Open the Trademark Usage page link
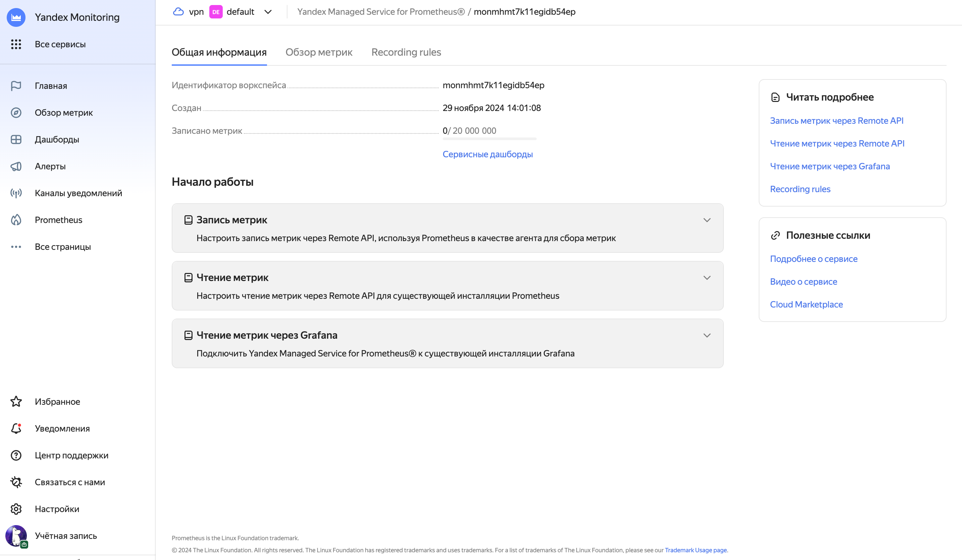The width and height of the screenshot is (962, 560). coord(696,550)
